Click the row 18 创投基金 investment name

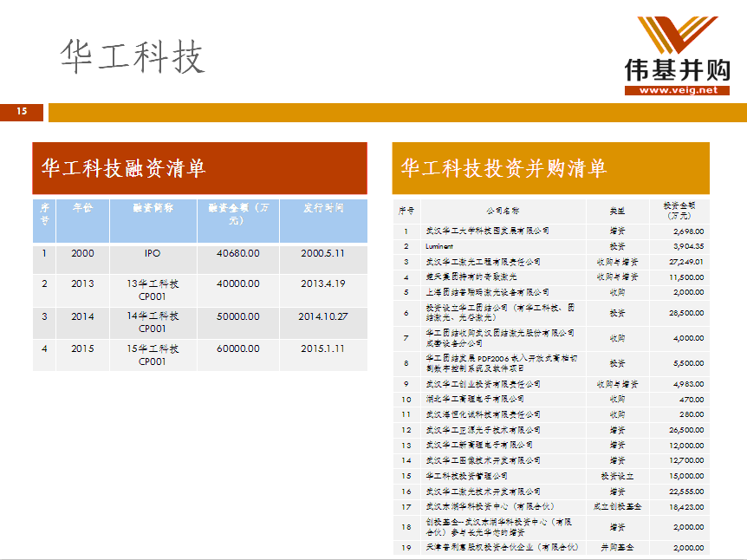(x=499, y=527)
